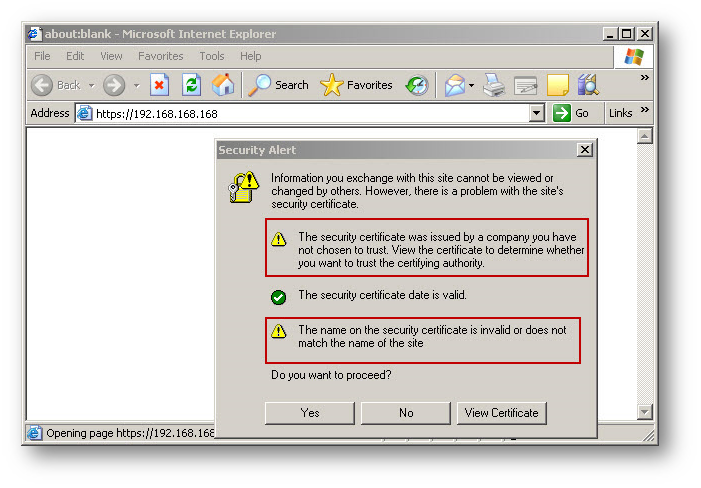Click the 'Opening page' status bar text
The image size is (701, 488).
click(x=131, y=433)
